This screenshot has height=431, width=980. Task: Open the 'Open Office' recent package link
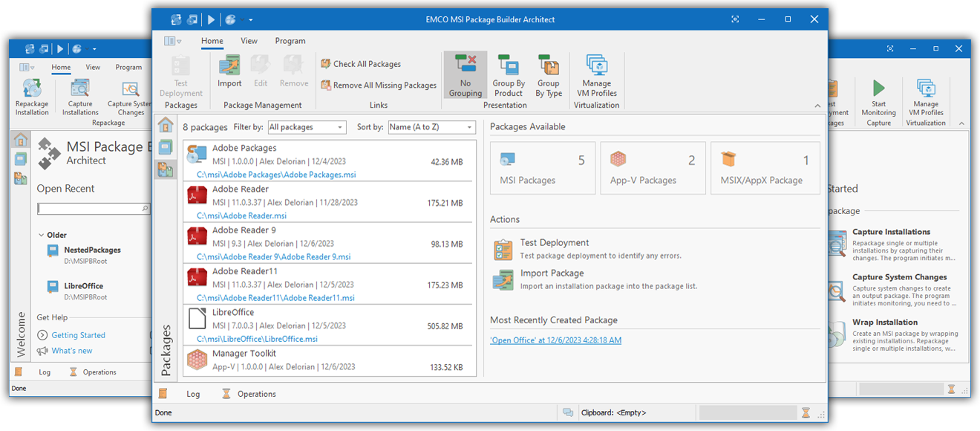point(555,340)
